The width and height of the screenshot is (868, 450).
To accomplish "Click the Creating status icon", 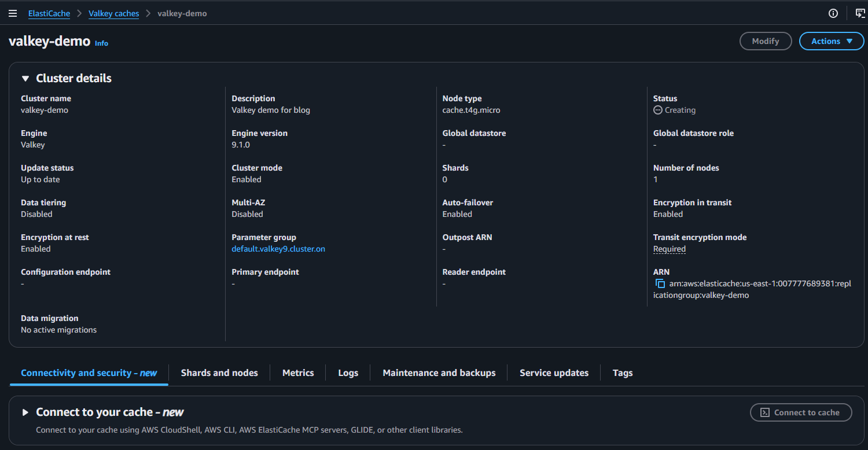I will (657, 110).
